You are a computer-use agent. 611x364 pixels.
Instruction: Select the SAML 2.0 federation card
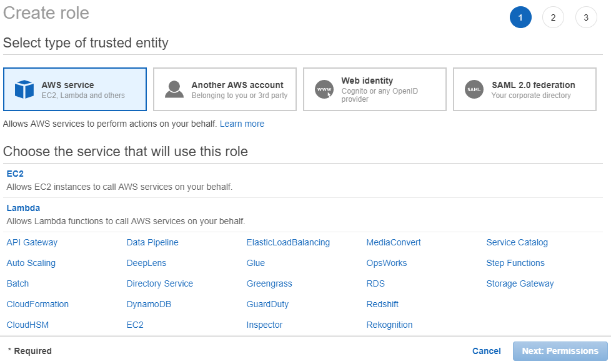(525, 89)
